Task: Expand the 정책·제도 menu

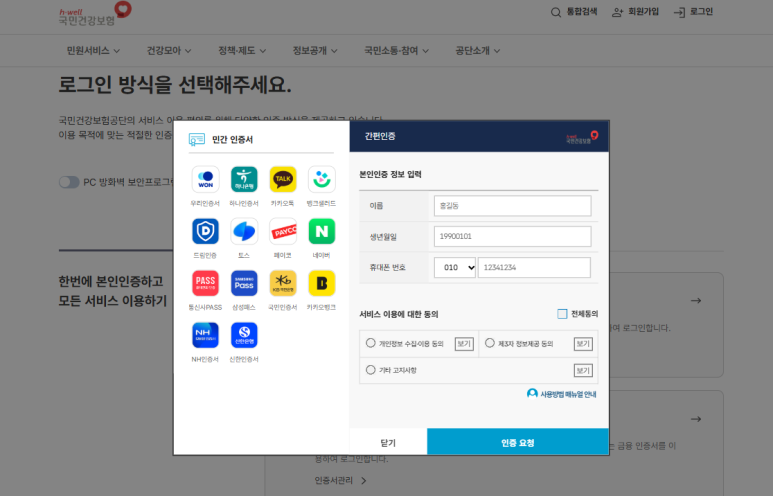Action: tap(242, 51)
